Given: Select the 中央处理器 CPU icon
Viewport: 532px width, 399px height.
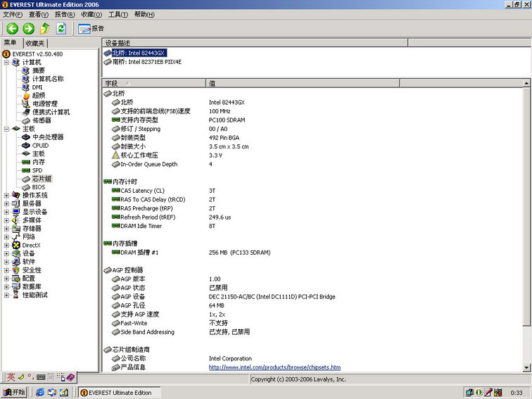Looking at the screenshot, I should (26, 137).
